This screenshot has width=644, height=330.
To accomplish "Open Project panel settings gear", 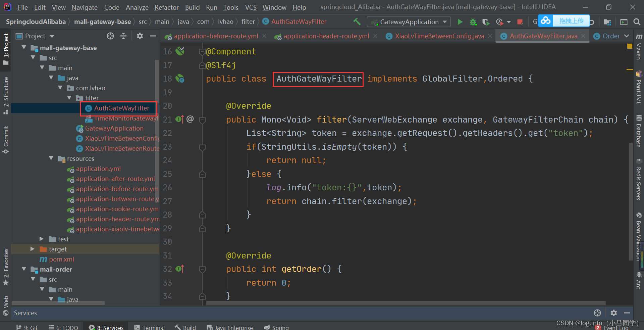I will click(x=140, y=36).
